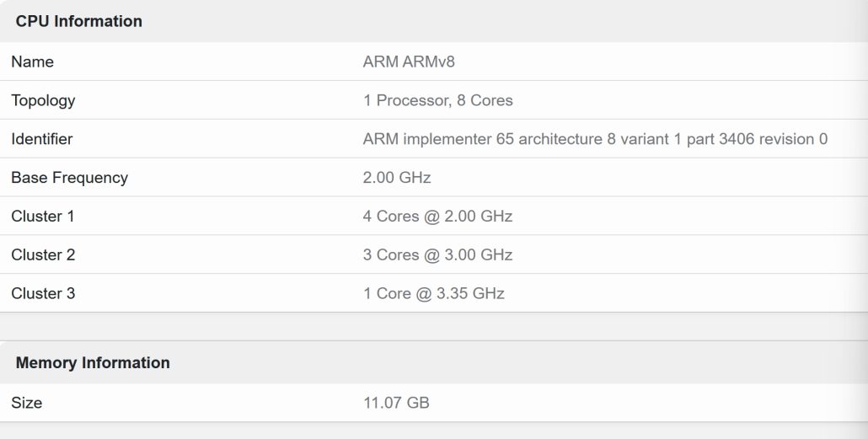868x439 pixels.
Task: Click the memory Size label
Action: coord(26,403)
